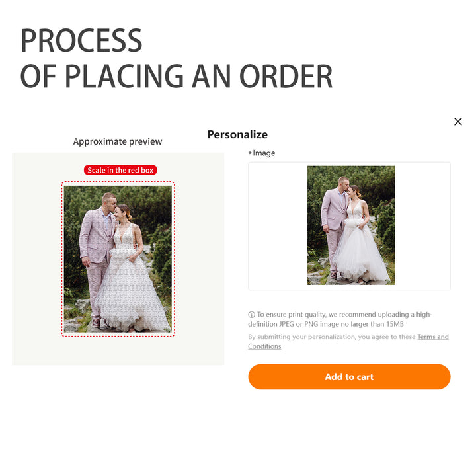This screenshot has height=476, width=476.
Task: Click the gray preview panel below the puzzle
Action: (x=118, y=351)
